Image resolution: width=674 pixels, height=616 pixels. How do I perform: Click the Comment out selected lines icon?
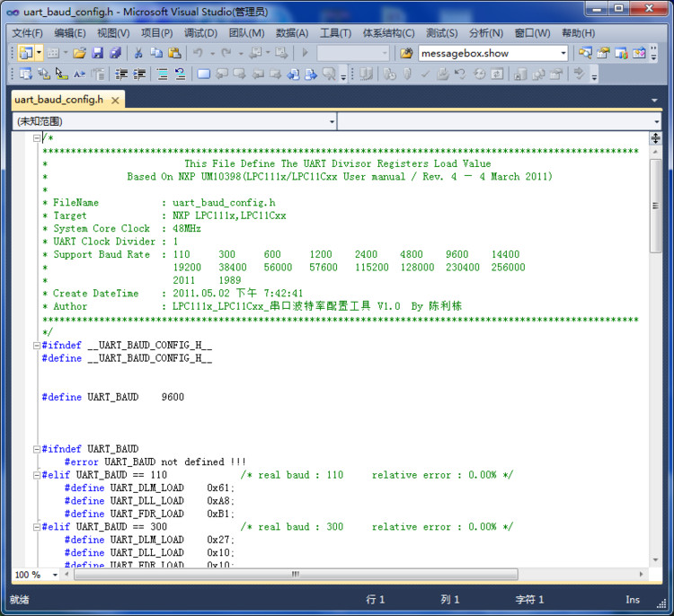[162, 75]
